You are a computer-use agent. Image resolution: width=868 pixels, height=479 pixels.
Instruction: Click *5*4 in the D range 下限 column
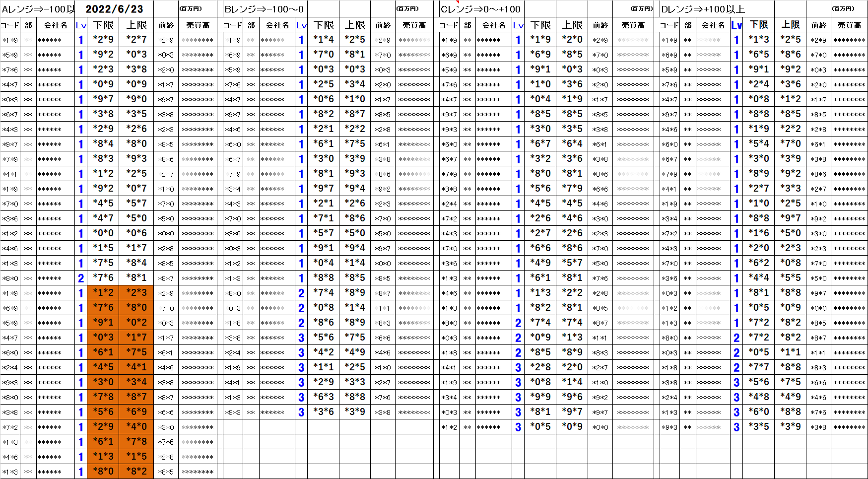(x=759, y=144)
